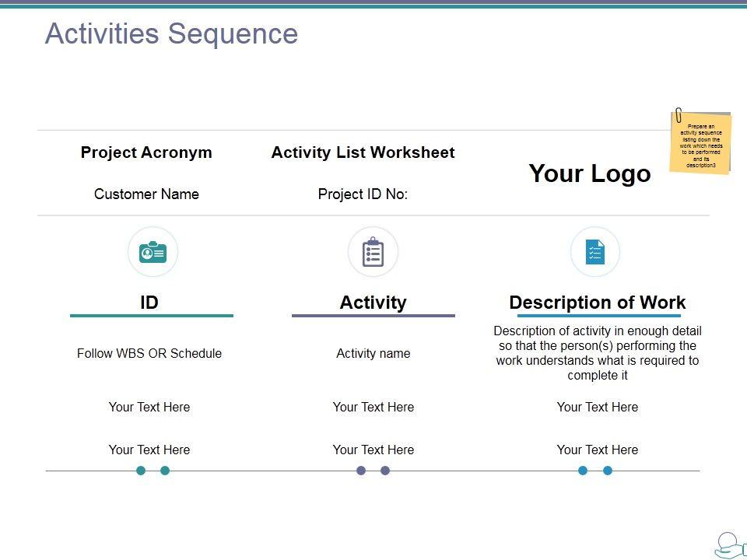Click the second purple dot under Activity column
The width and height of the screenshot is (747, 560).
click(x=385, y=471)
